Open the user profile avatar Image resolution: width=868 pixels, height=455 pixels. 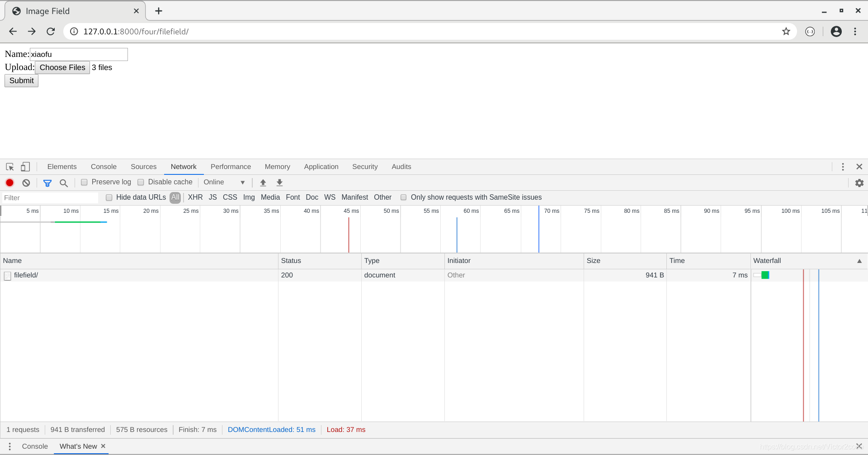coord(836,31)
